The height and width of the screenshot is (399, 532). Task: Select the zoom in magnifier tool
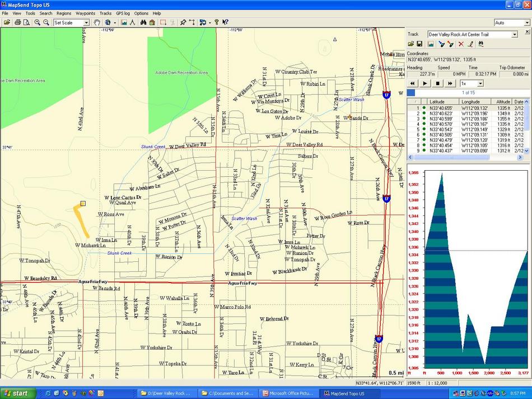pos(38,22)
